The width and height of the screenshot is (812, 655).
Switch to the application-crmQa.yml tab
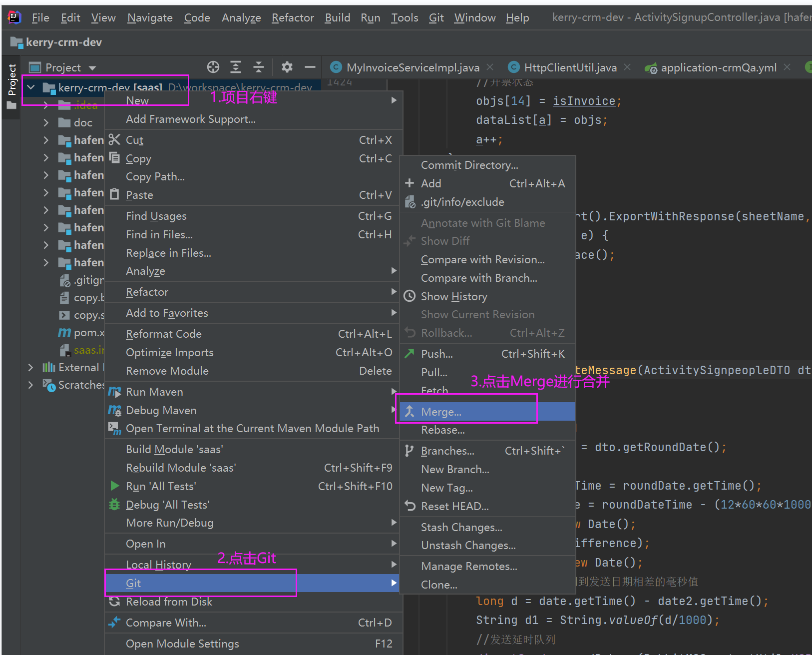click(719, 67)
